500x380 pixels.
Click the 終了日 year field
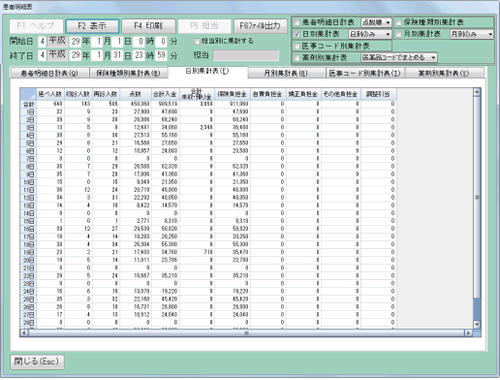point(76,55)
